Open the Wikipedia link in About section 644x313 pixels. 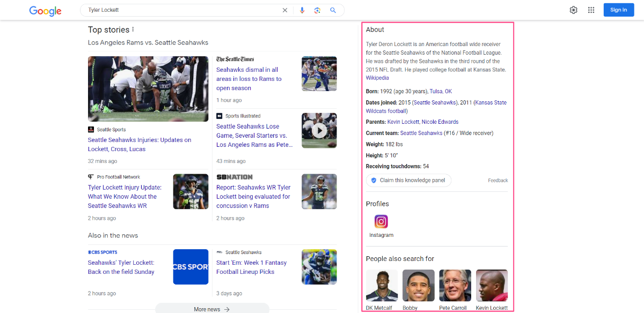377,78
